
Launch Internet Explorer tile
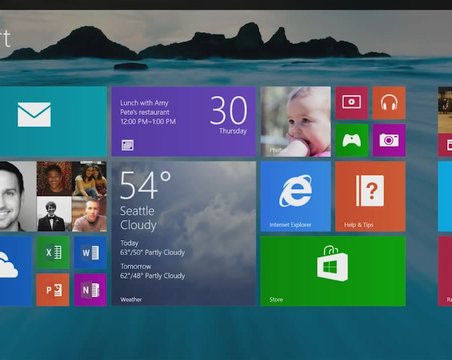click(296, 196)
